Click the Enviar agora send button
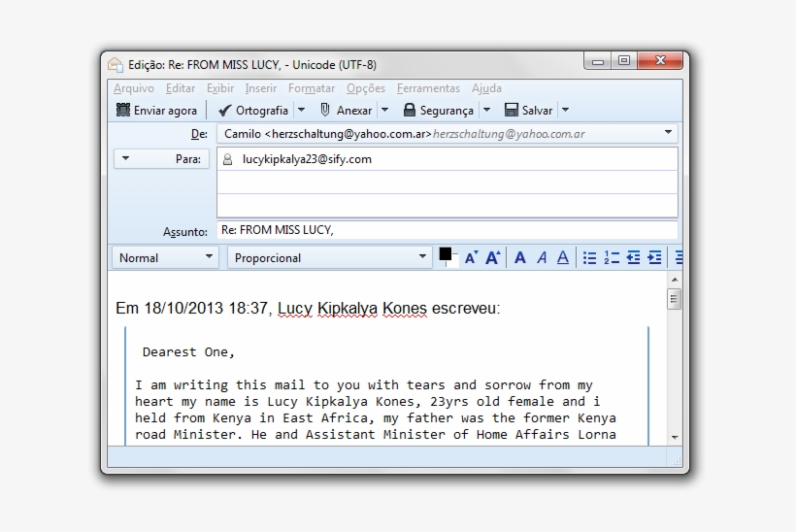This screenshot has width=796, height=532. click(x=156, y=110)
